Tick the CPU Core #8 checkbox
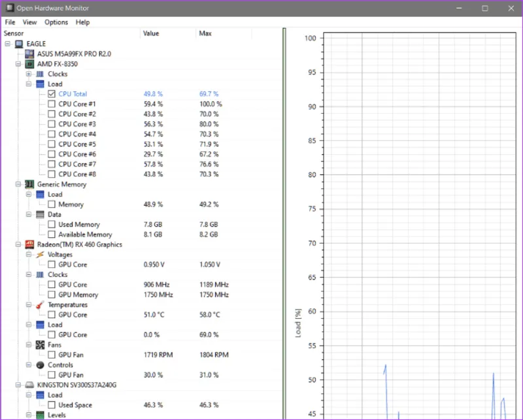523x420 pixels. coord(52,174)
